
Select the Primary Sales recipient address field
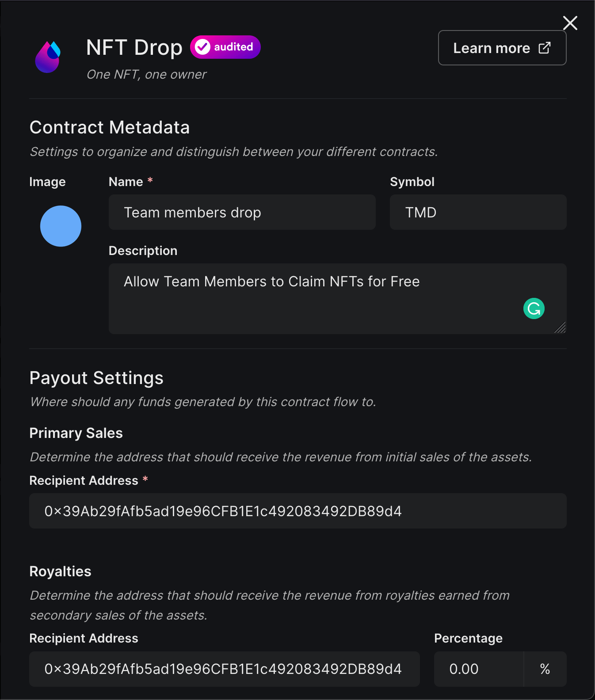point(297,511)
